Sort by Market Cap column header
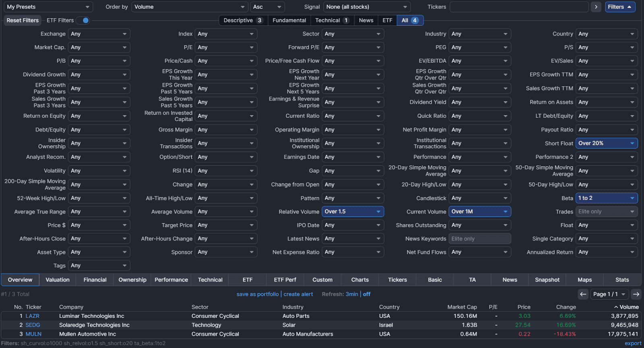This screenshot has height=348, width=644. 462,307
